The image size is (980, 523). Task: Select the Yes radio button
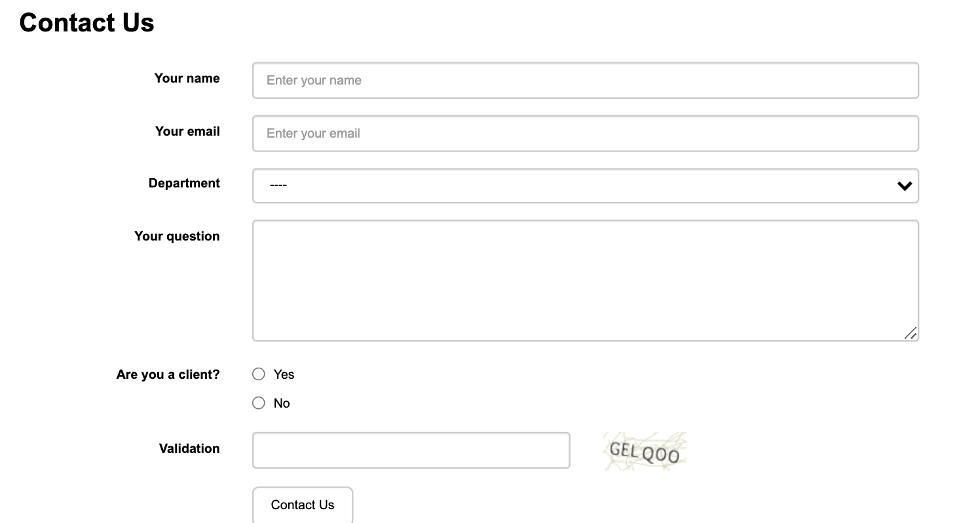click(259, 374)
